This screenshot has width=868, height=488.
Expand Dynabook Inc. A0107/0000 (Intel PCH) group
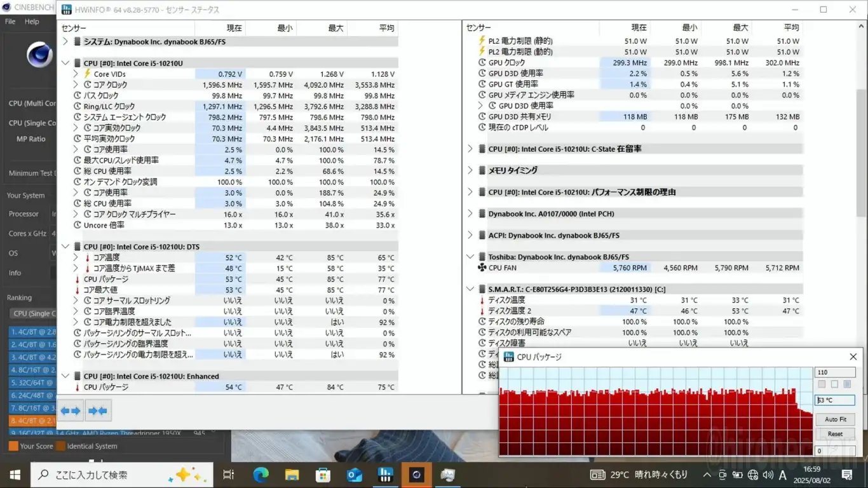(470, 213)
